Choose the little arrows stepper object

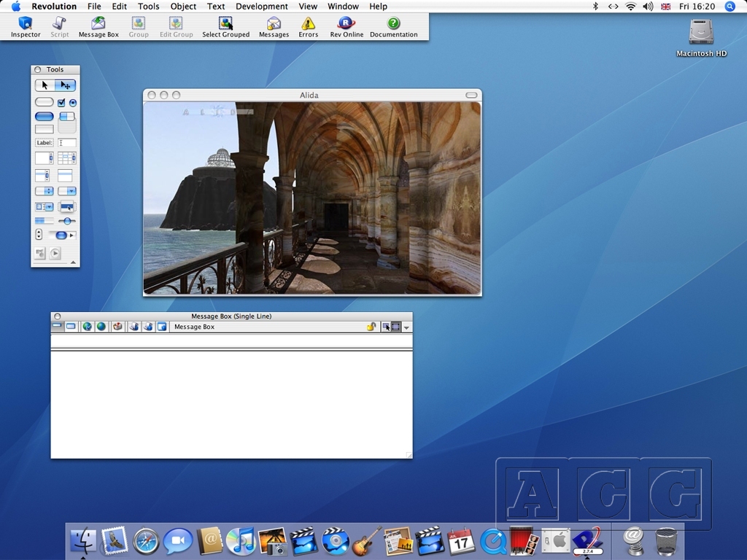pyautogui.click(x=39, y=234)
